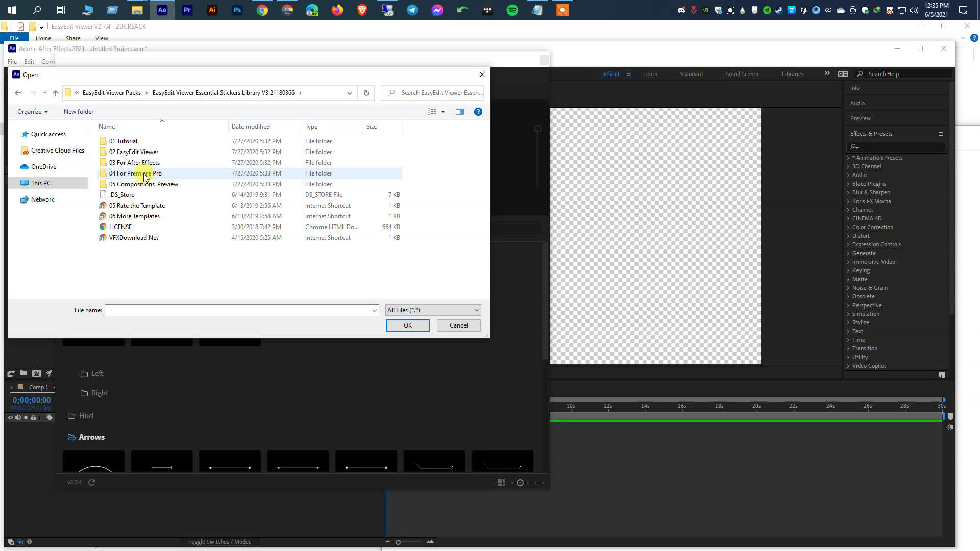Open the file dialog help button

[478, 112]
